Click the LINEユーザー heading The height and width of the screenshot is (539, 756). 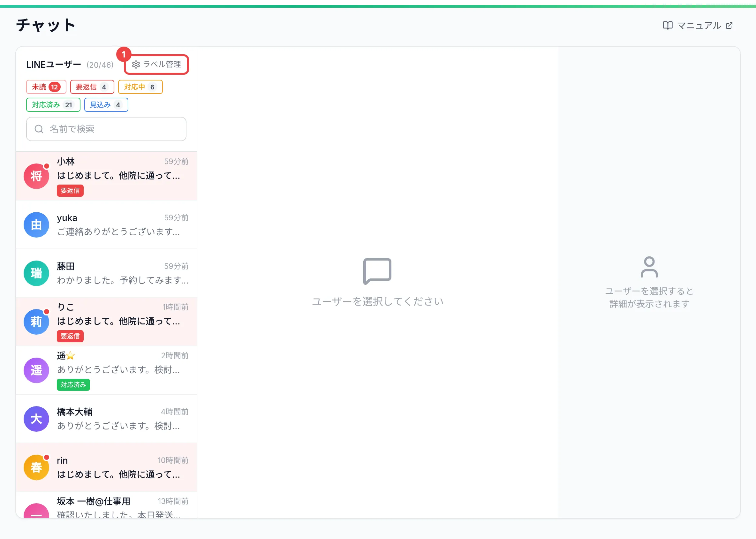coord(53,65)
